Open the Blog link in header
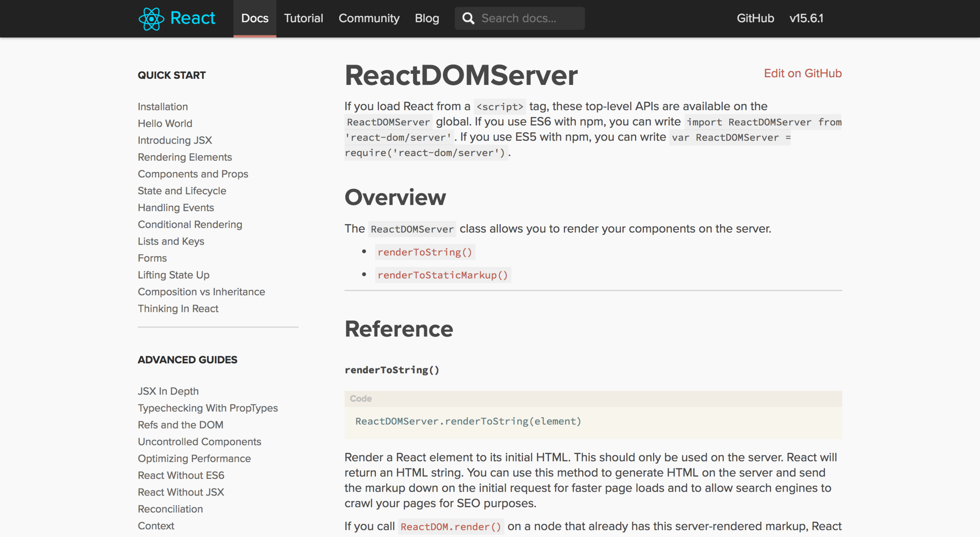Image resolution: width=980 pixels, height=537 pixels. 427,18
